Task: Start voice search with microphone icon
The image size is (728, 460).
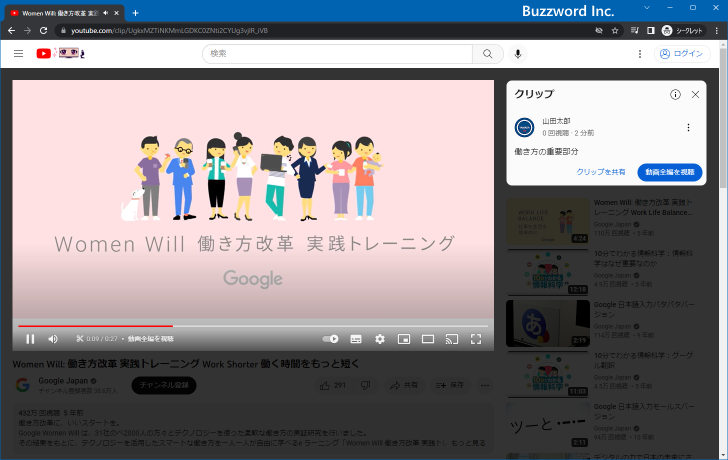Action: [x=518, y=54]
